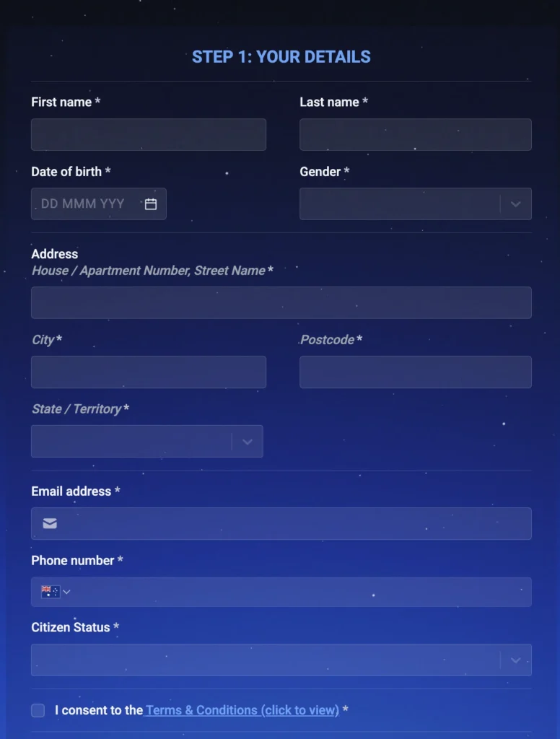Open phone country code selector arrow
560x739 pixels.
coord(67,592)
